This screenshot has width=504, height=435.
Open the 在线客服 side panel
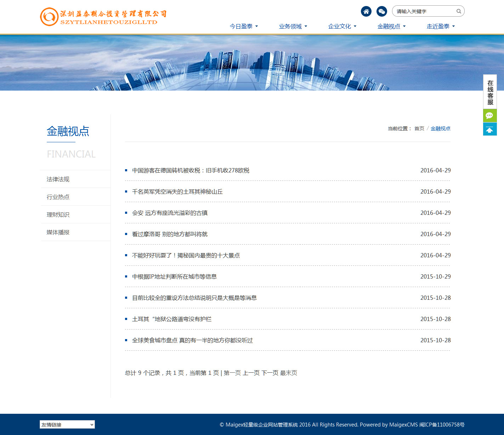coord(490,92)
